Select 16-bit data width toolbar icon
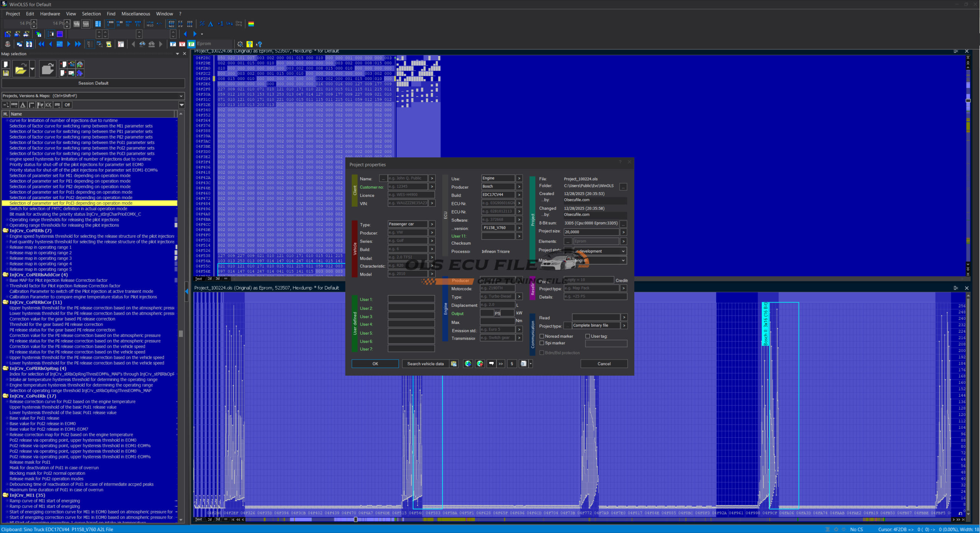980x533 pixels. (x=119, y=24)
